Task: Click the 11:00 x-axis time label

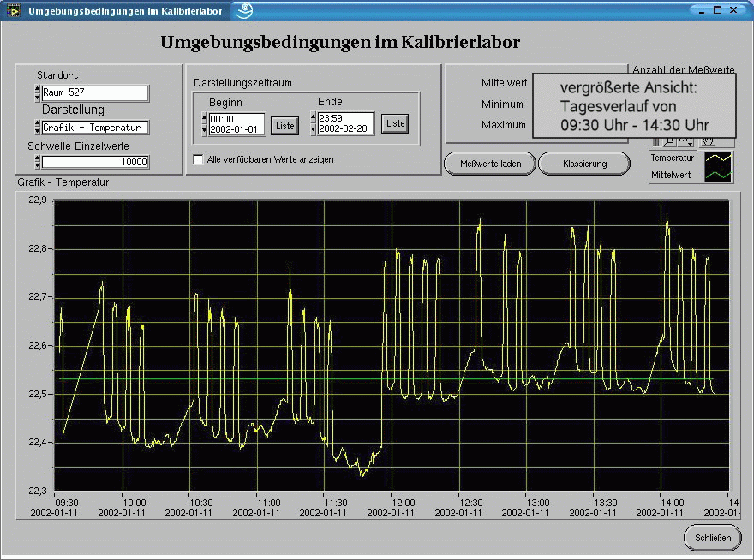Action: tap(268, 503)
